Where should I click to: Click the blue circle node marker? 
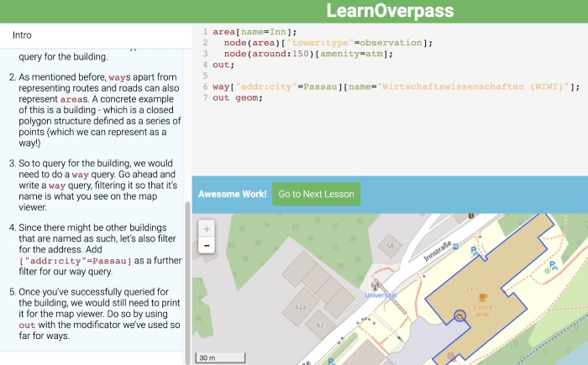coord(459,316)
